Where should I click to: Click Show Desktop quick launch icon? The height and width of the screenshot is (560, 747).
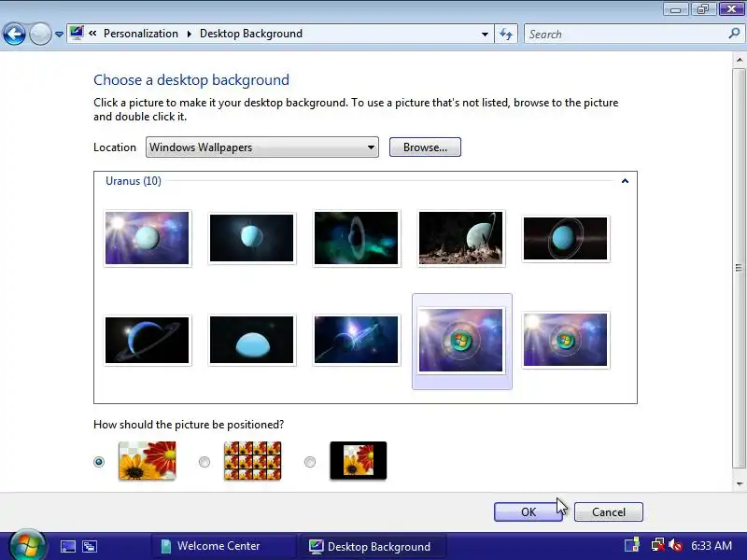click(x=67, y=546)
